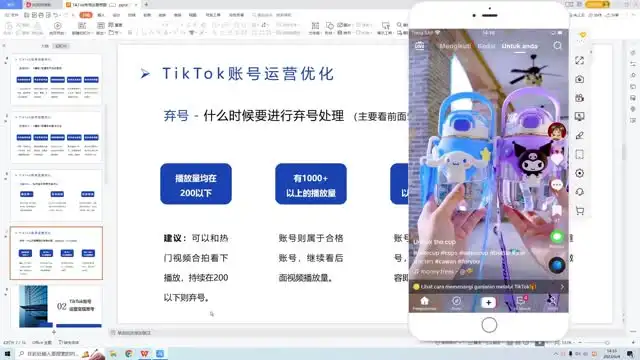Click the heading 什么时候要进行弃号处理

(274, 116)
